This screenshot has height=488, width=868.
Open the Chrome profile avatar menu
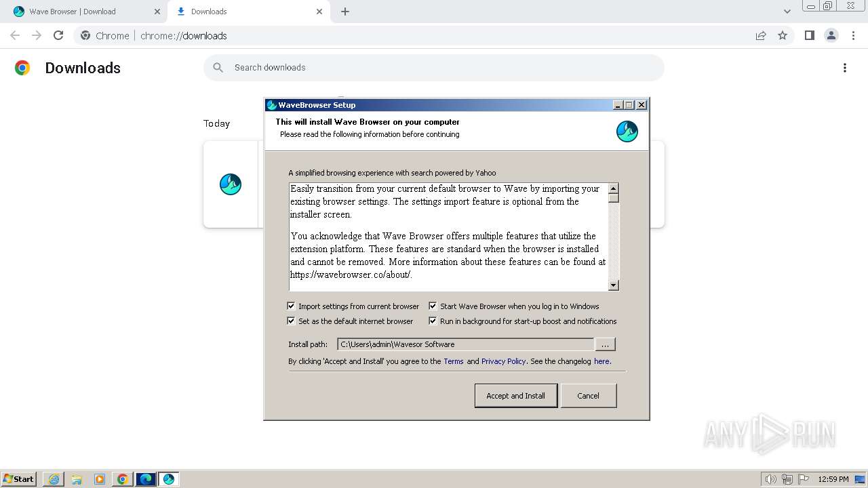pyautogui.click(x=831, y=35)
